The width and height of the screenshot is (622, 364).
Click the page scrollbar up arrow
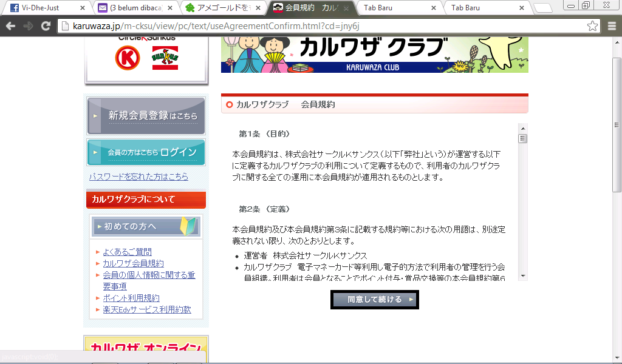[x=617, y=42]
